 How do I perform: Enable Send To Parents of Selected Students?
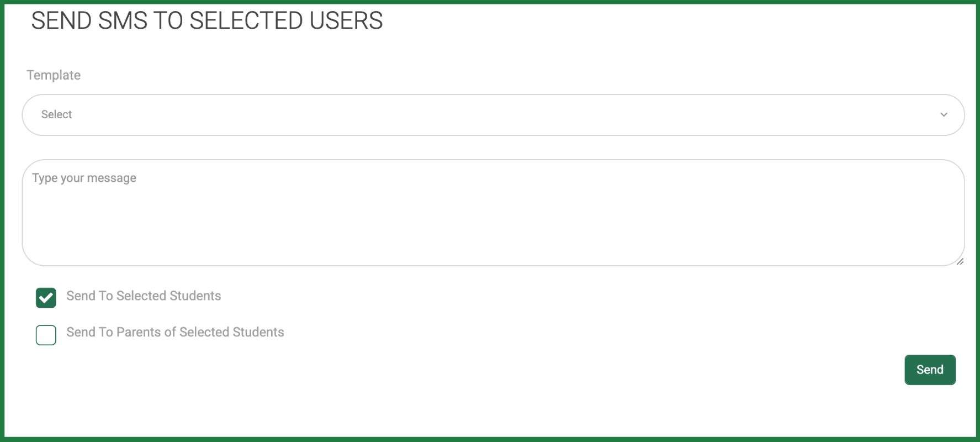(46, 335)
